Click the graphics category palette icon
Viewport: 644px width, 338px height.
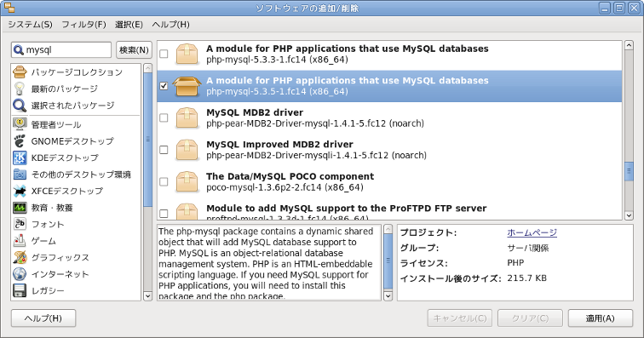click(x=20, y=257)
